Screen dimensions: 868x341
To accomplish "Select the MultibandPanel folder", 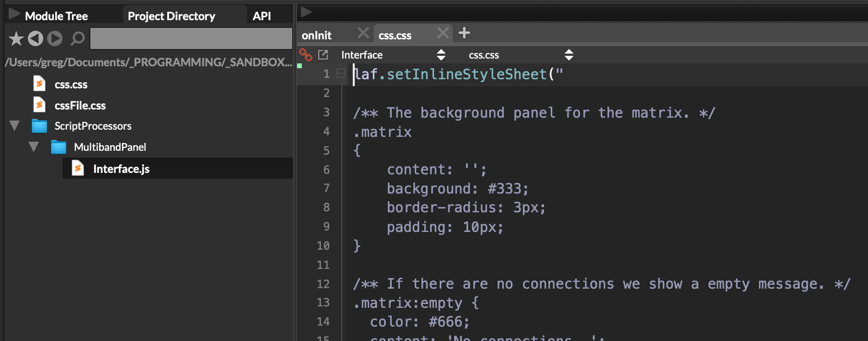I will pyautogui.click(x=110, y=147).
